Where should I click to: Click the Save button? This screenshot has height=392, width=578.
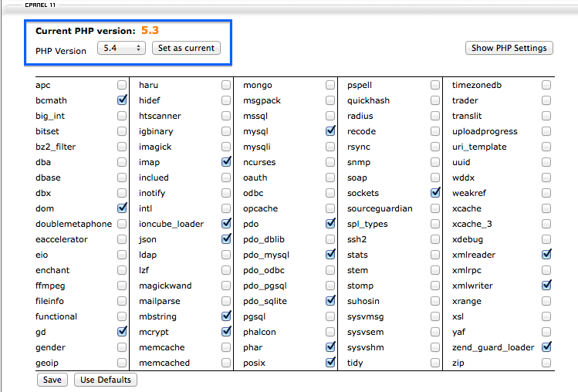52,380
